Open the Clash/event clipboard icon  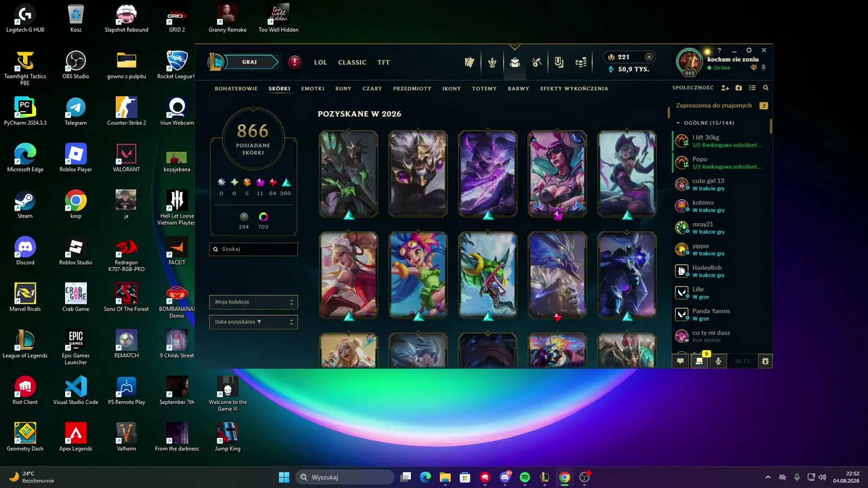(559, 62)
